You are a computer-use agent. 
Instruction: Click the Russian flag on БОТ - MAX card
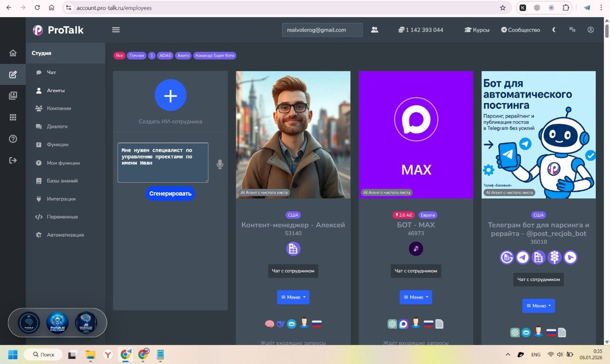[428, 323]
